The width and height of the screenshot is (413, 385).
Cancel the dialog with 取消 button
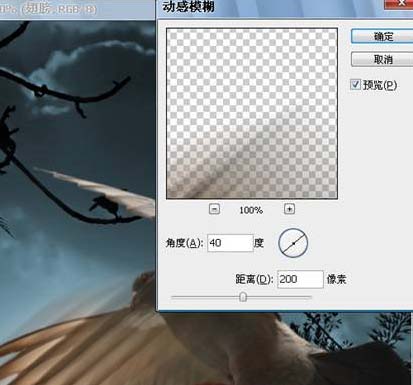382,59
